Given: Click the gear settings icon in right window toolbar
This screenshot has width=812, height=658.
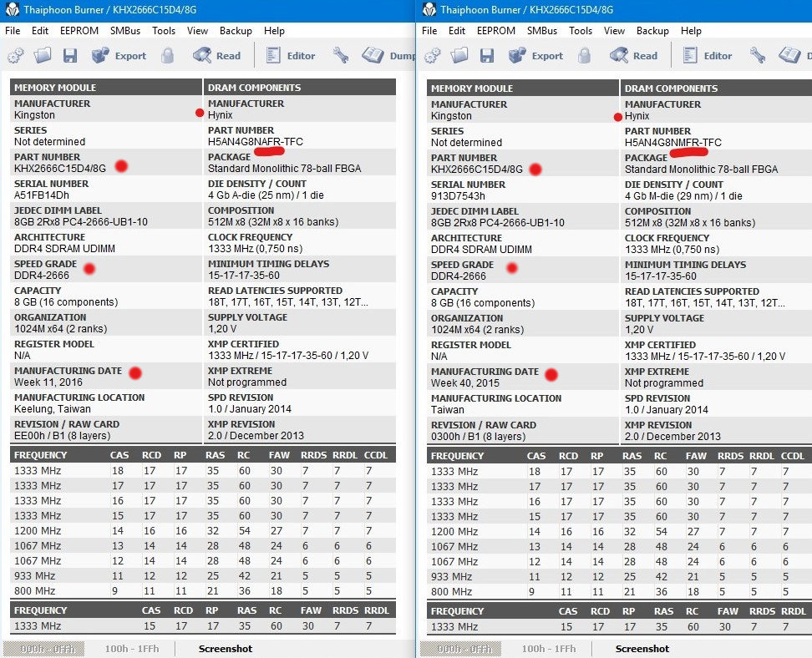Looking at the screenshot, I should (x=433, y=55).
